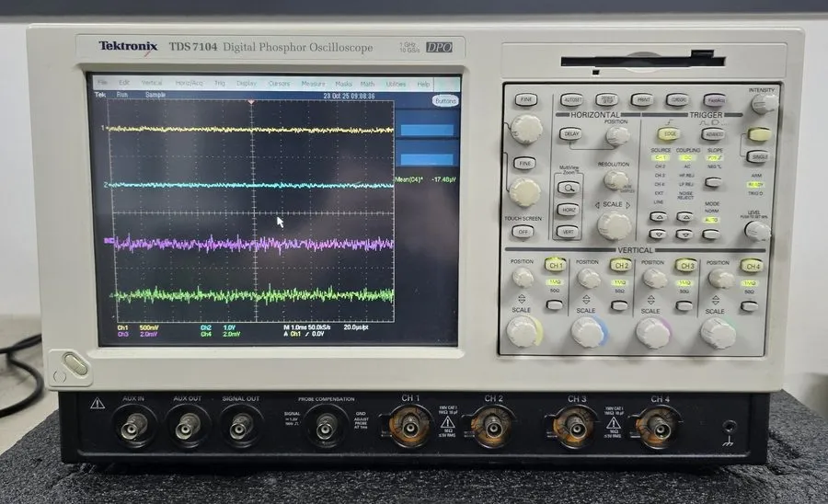
Task: Click the Ch3 2.0mV scale readout
Action: (138, 335)
